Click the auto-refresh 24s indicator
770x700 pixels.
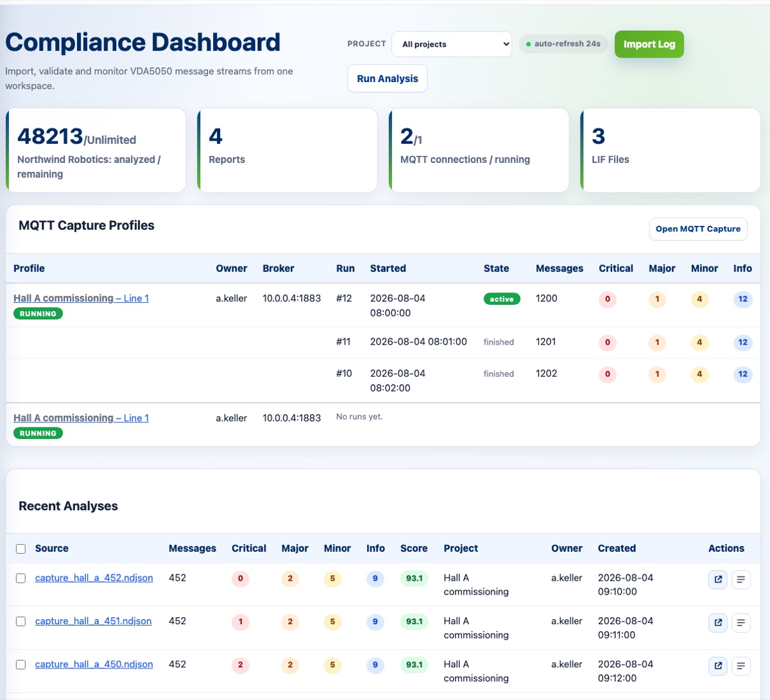tap(563, 44)
